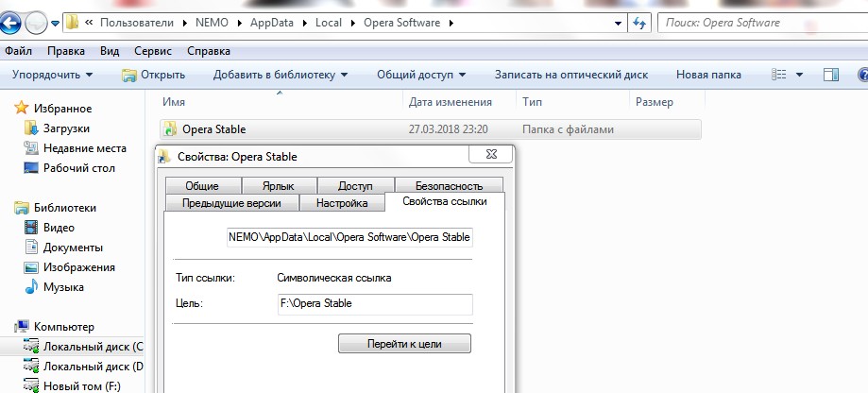Close the 'Свойства: Opera Stable' dialog
Image resolution: width=868 pixels, height=393 pixels.
pyautogui.click(x=490, y=154)
